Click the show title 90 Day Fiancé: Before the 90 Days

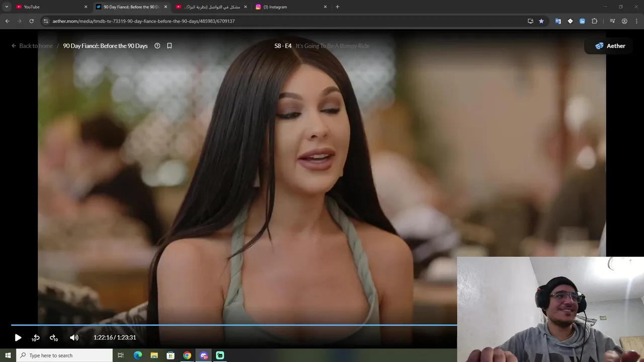pyautogui.click(x=105, y=46)
